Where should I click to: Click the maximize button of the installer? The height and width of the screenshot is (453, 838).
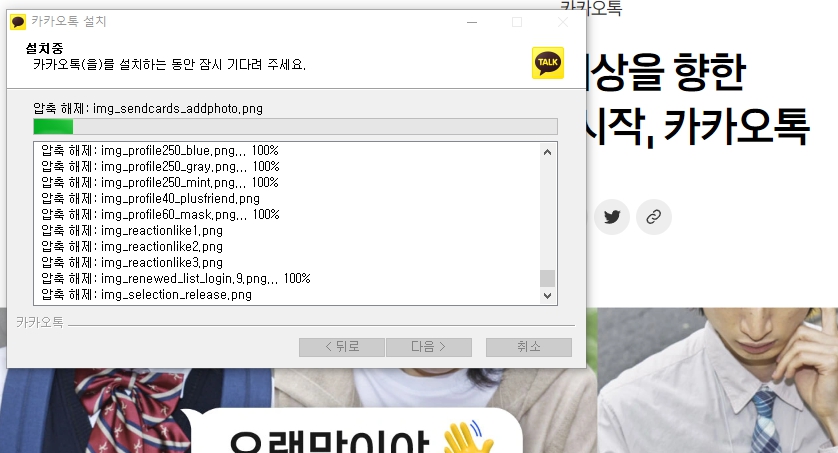tap(517, 22)
